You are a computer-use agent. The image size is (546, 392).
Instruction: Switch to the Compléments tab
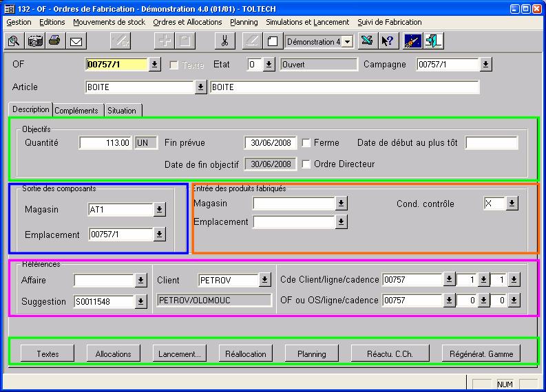click(x=78, y=110)
